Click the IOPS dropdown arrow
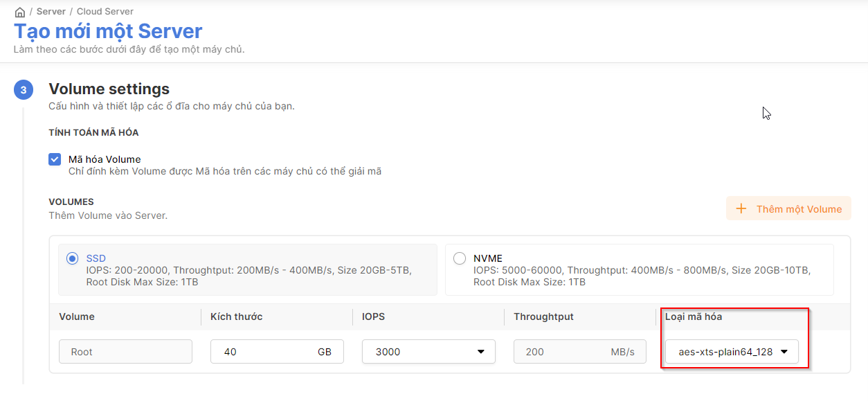The image size is (868, 401). 481,352
